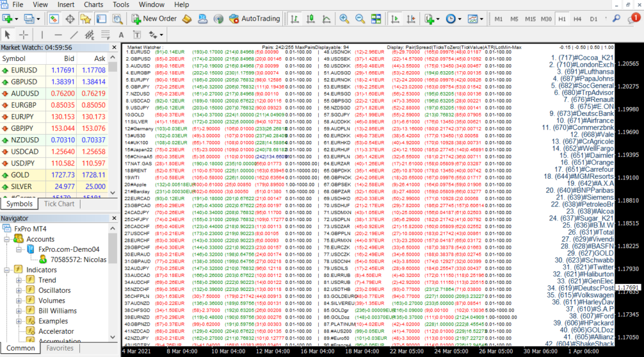Viewport: 644px width, 357px height.
Task: Select the Cursor arrow tool
Action: tap(8, 35)
